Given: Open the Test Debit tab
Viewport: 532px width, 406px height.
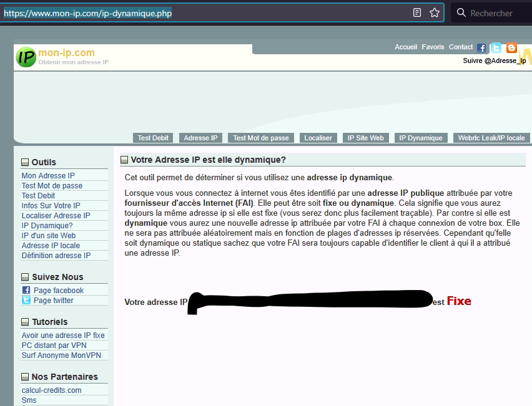Looking at the screenshot, I should (152, 138).
